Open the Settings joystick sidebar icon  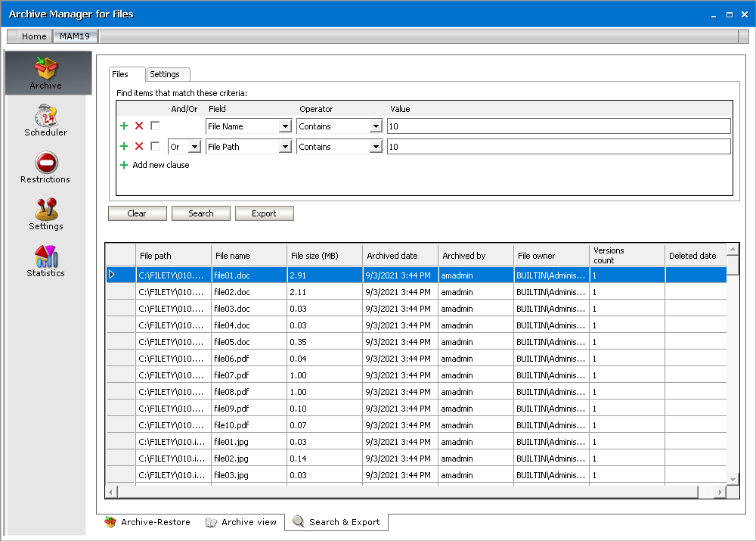tap(46, 215)
